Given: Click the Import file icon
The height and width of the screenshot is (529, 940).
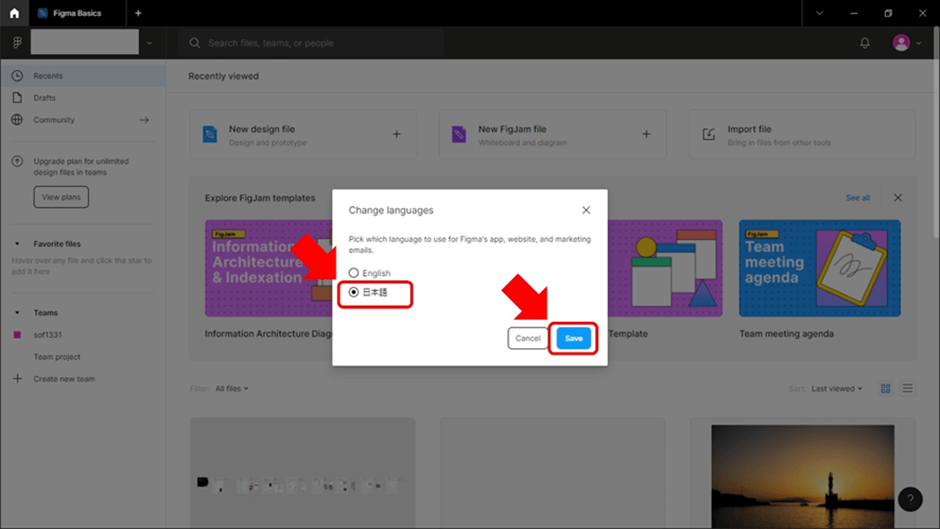Looking at the screenshot, I should click(709, 134).
